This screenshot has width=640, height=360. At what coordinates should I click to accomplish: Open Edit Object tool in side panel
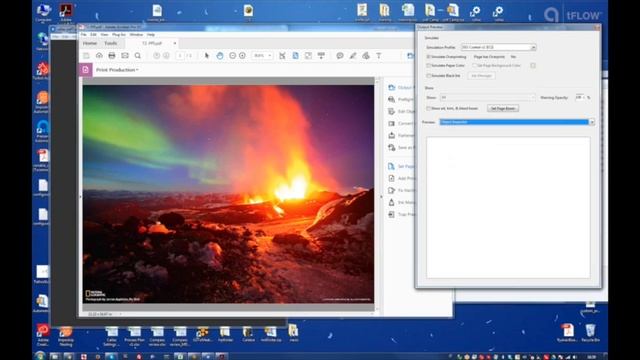401,111
